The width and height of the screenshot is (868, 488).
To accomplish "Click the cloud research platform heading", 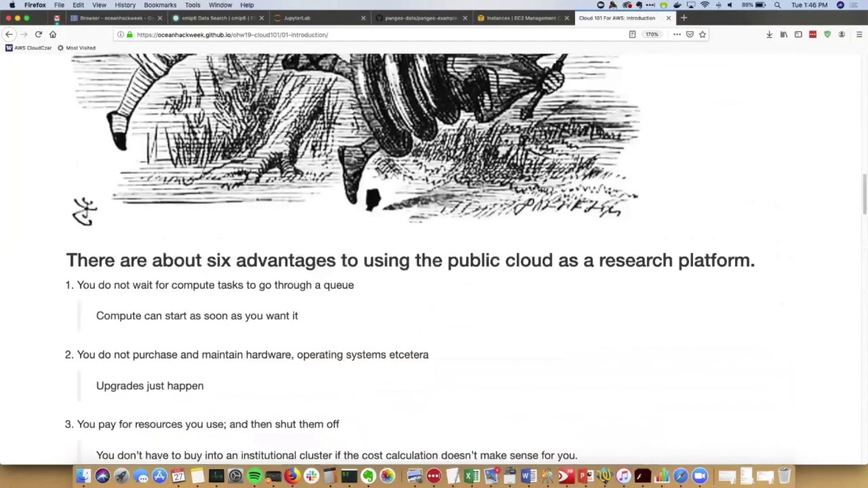I will click(410, 260).
